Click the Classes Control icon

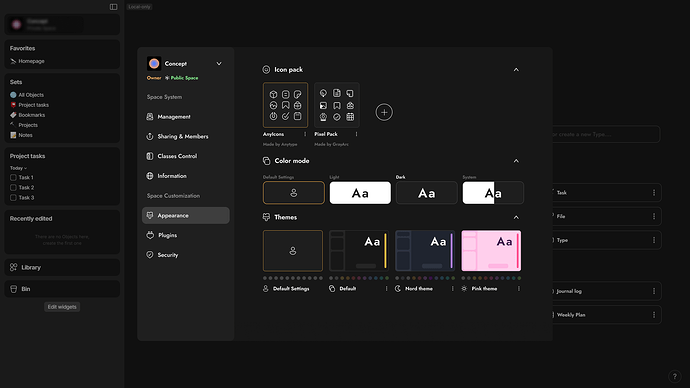(x=150, y=156)
